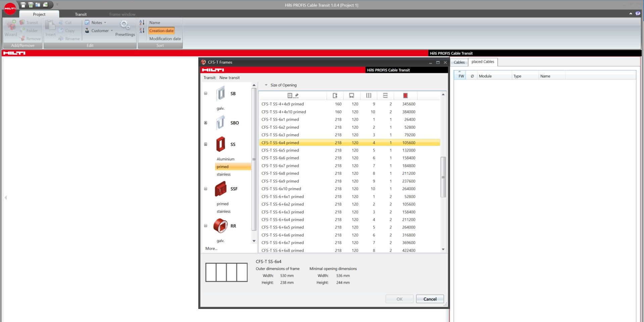Click the Cancel button
644x322 pixels.
(x=430, y=299)
